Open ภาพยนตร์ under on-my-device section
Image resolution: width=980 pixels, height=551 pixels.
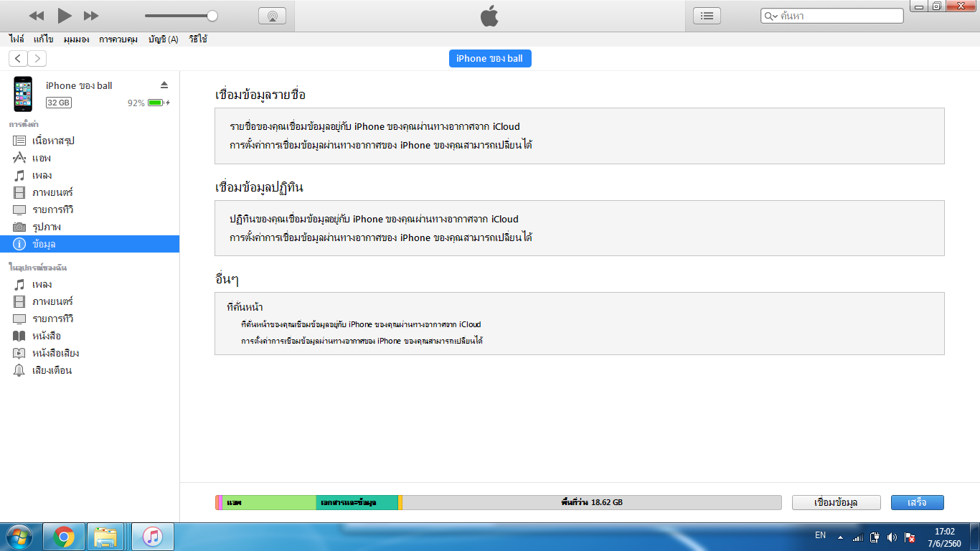90,301
